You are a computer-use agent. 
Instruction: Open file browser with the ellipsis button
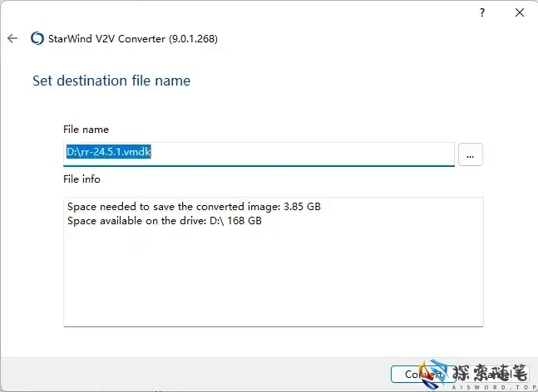coord(470,154)
